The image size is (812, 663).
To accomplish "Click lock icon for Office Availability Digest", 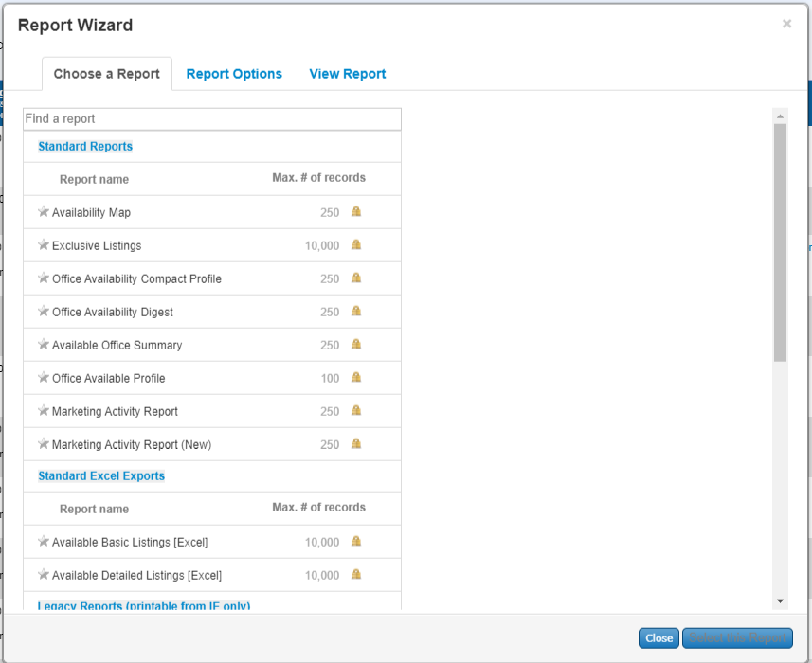I will pyautogui.click(x=356, y=311).
